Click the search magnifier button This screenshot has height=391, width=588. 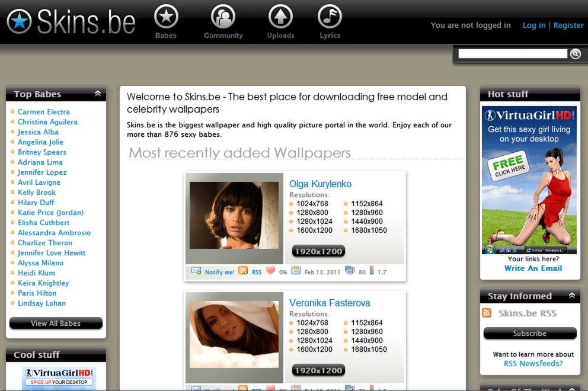(576, 54)
